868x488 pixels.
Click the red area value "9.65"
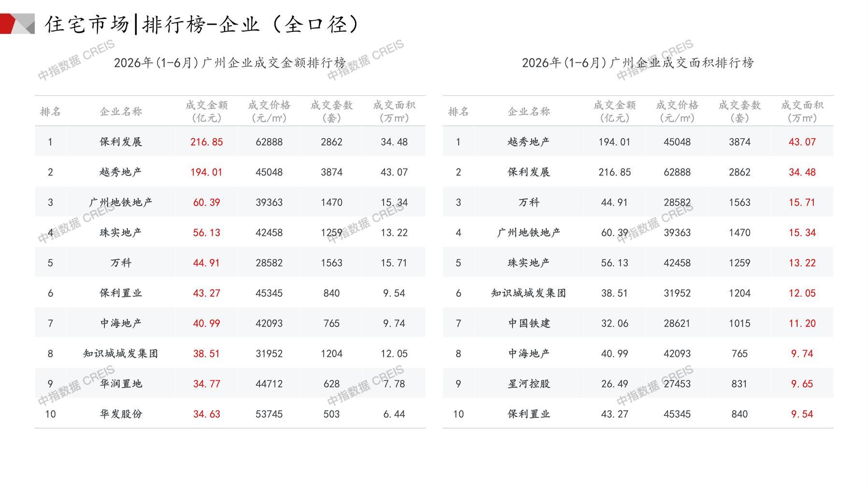tap(802, 384)
